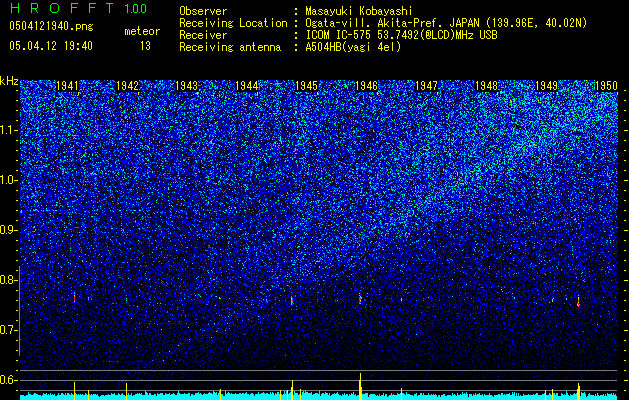Image resolution: width=629 pixels, height=400 pixels.
Task: Click the Receiving antenna label
Action: click(230, 47)
